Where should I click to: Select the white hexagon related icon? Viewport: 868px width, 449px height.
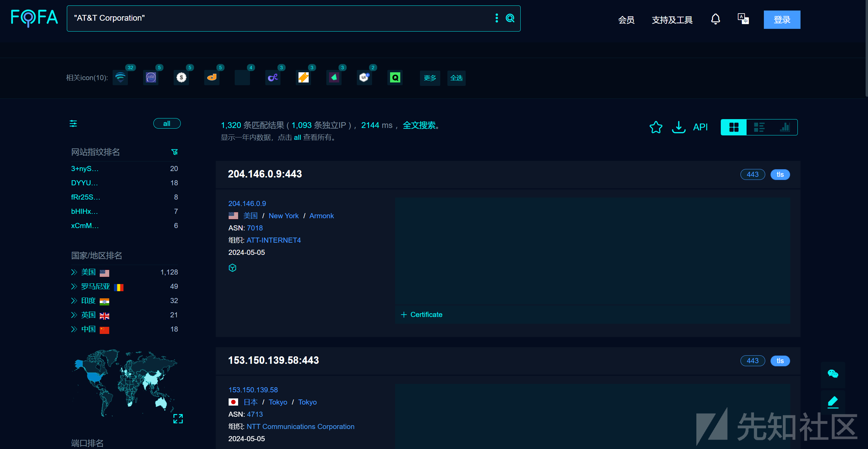pos(364,78)
